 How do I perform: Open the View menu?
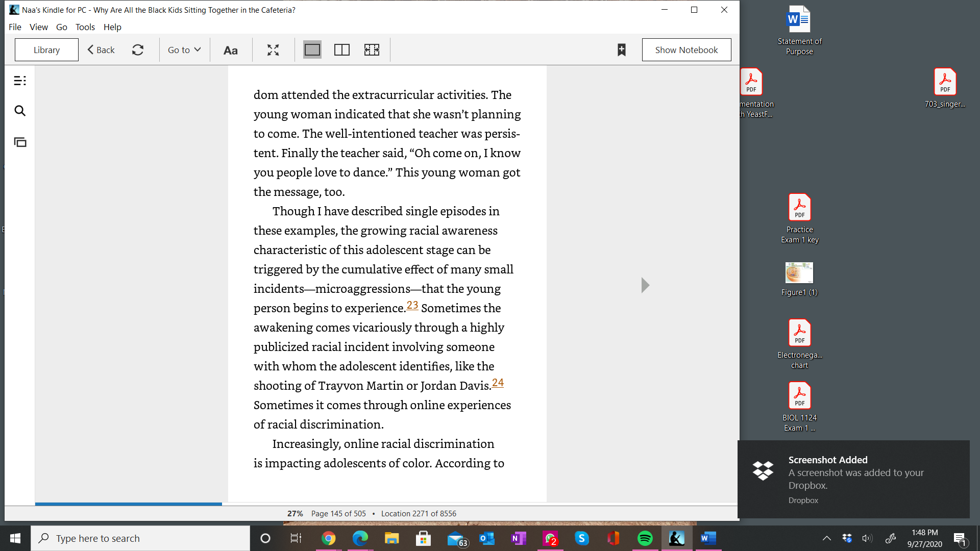pos(39,27)
